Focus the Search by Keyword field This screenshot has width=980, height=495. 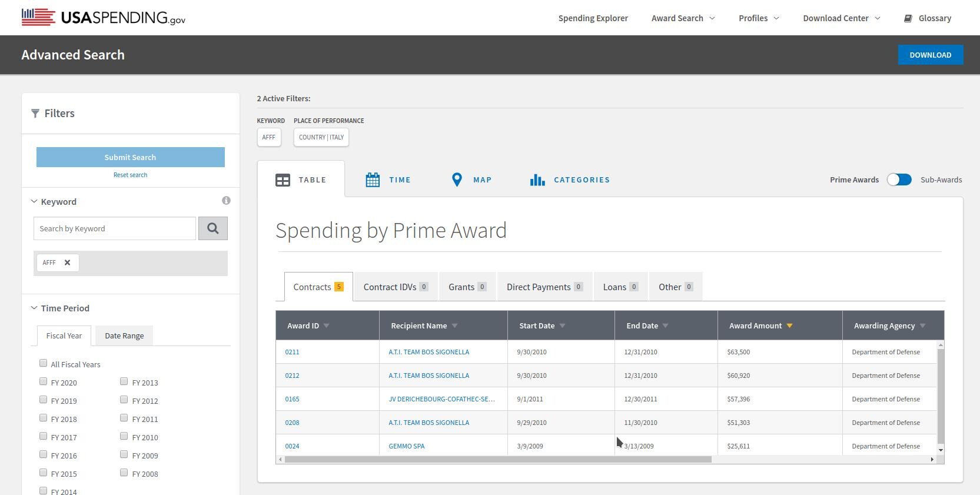(115, 228)
